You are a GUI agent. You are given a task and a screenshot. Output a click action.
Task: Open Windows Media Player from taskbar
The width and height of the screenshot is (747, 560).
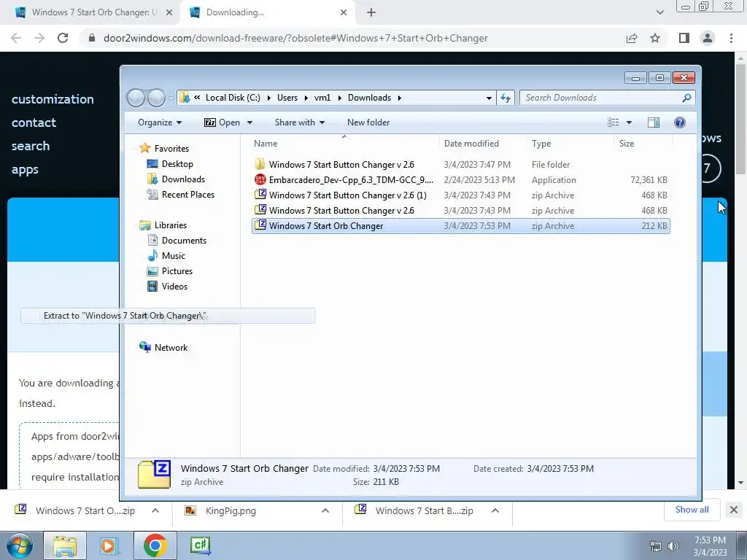click(109, 545)
